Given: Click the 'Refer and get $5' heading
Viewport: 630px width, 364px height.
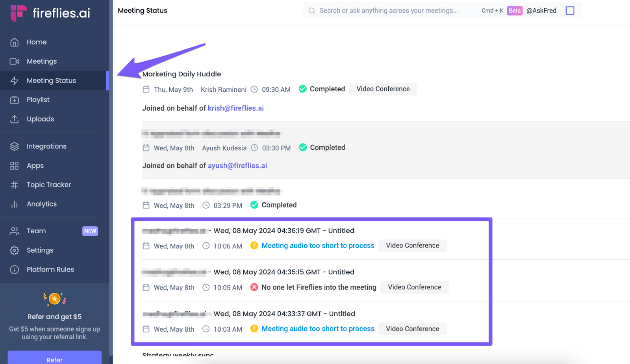Looking at the screenshot, I should pyautogui.click(x=55, y=317).
